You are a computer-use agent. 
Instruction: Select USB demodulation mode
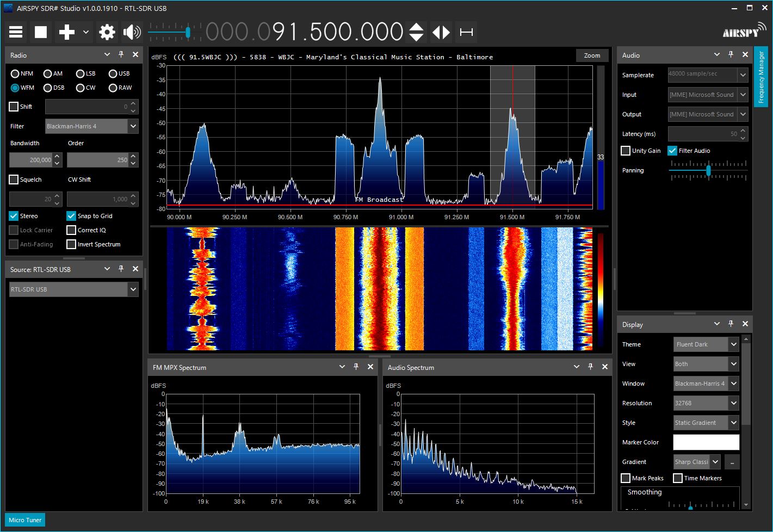pos(119,73)
